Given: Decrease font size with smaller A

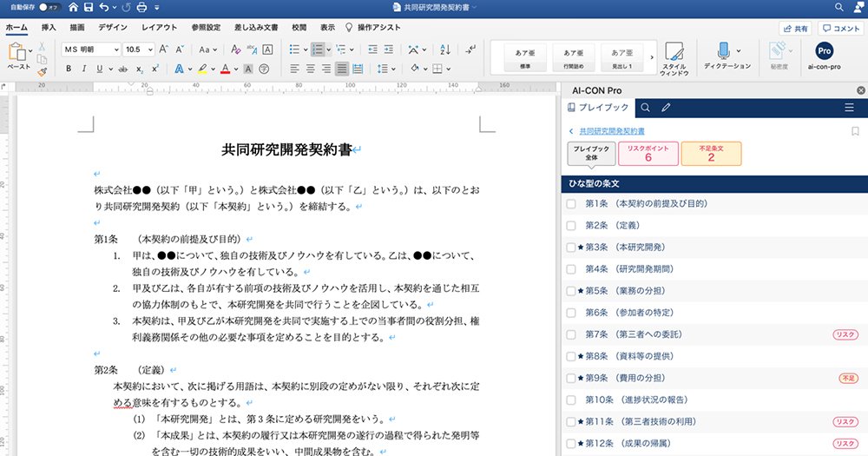Looking at the screenshot, I should (x=180, y=50).
